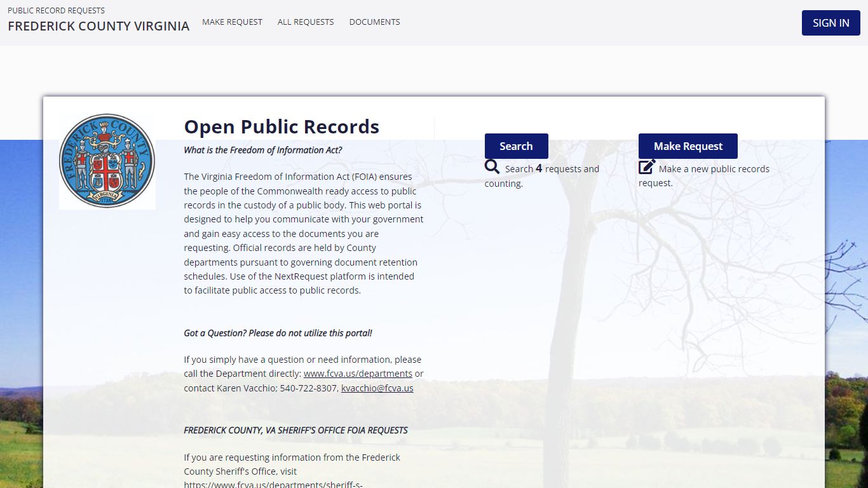This screenshot has height=488, width=868.
Task: Open the Make Request nav item
Action: tap(232, 22)
